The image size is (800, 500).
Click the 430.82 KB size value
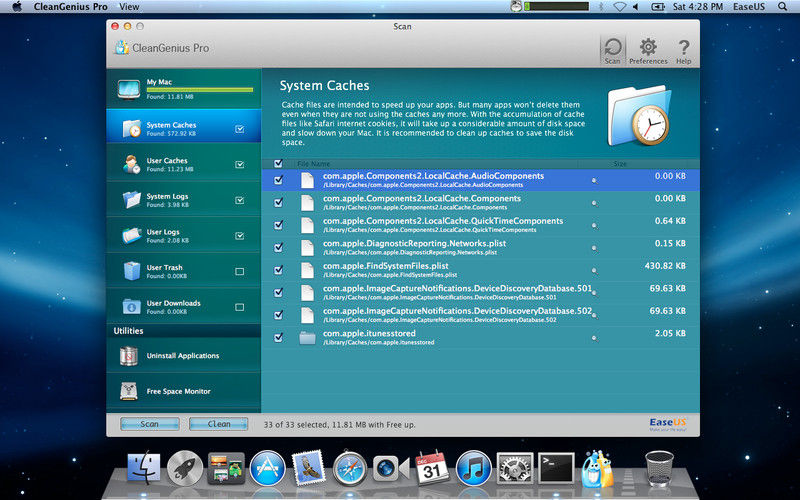665,266
